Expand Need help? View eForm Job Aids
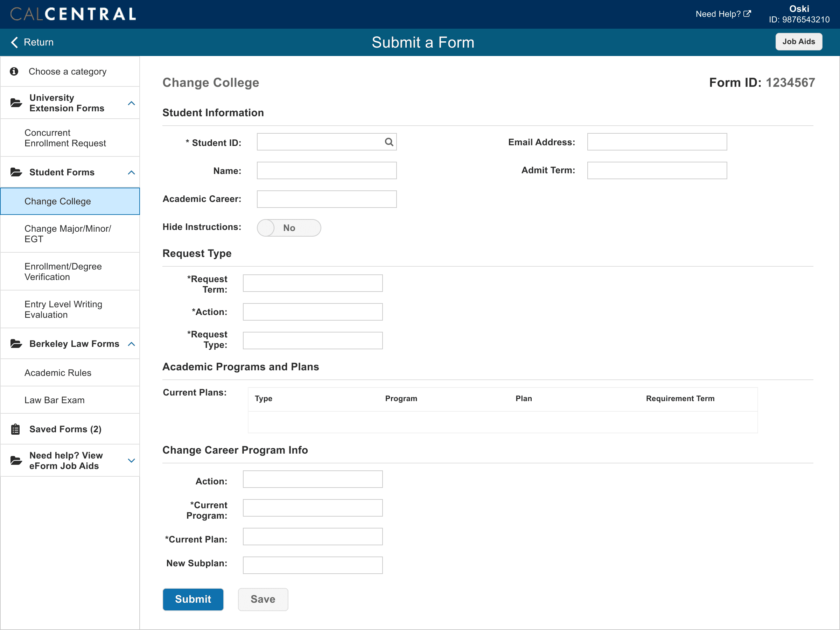This screenshot has height=630, width=840. point(131,461)
